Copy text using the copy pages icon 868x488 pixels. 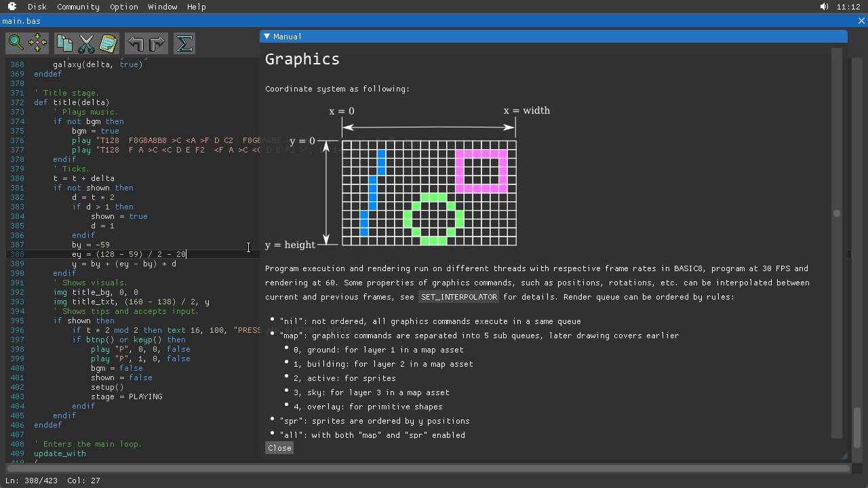[x=64, y=43]
